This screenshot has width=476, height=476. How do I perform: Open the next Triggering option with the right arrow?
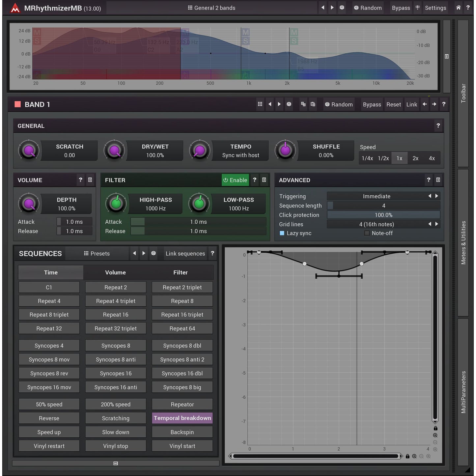pos(437,196)
